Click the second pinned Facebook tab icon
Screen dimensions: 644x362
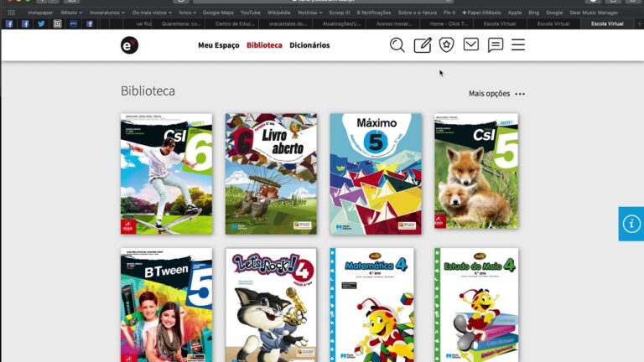click(x=25, y=23)
